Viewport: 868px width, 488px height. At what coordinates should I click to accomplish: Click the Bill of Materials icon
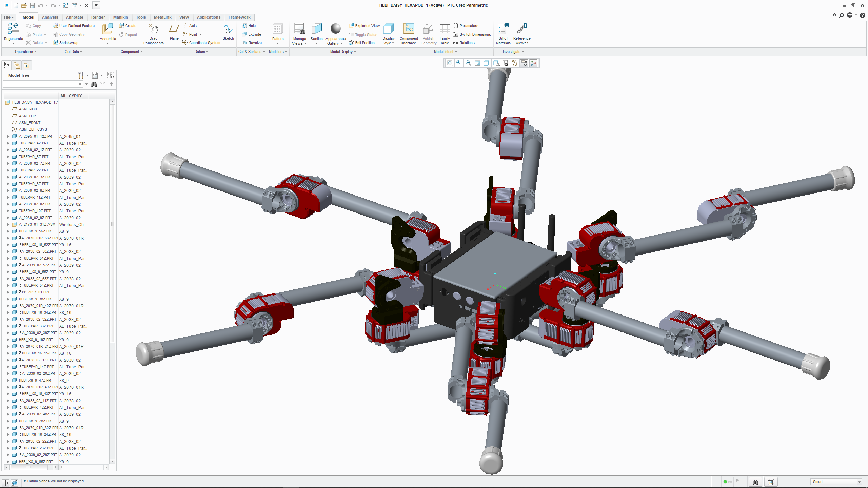pyautogui.click(x=503, y=29)
